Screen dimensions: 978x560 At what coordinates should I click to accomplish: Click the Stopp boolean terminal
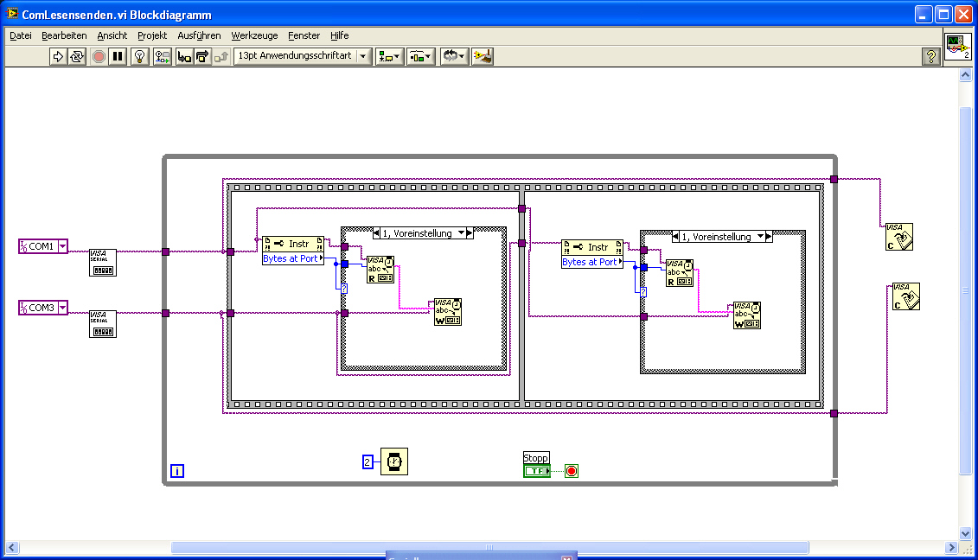pyautogui.click(x=536, y=471)
